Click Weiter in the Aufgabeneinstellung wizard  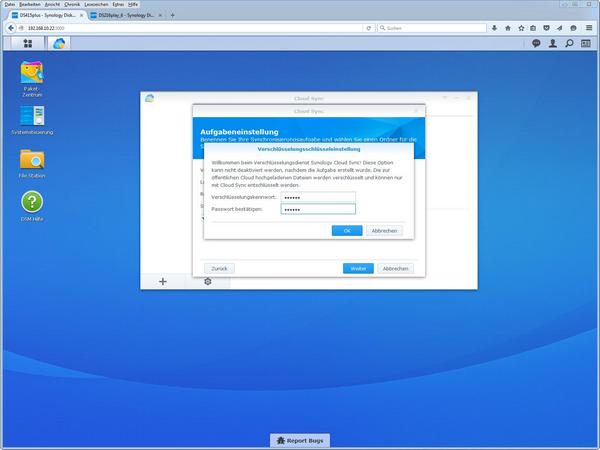358,269
